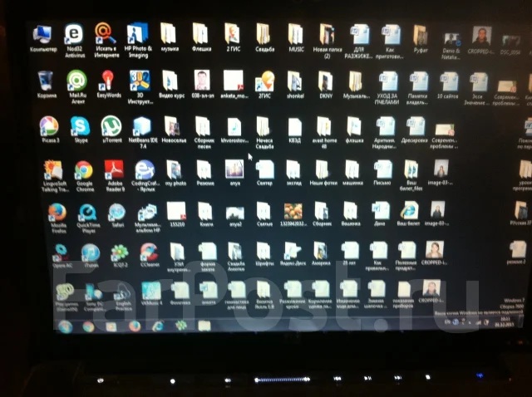The width and height of the screenshot is (532, 397).
Task: Open NetBeans IDE 7.4 shortcut
Action: point(143,132)
